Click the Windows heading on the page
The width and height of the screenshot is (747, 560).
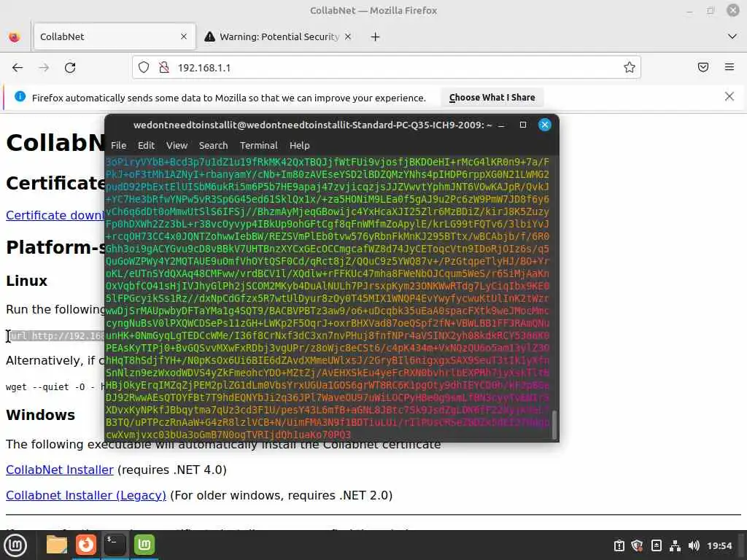tap(41, 415)
